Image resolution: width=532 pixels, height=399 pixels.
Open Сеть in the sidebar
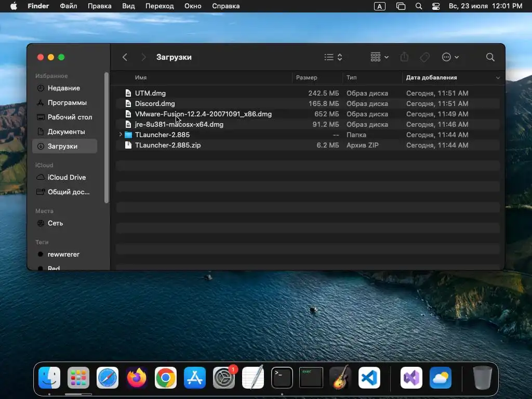[64, 223]
